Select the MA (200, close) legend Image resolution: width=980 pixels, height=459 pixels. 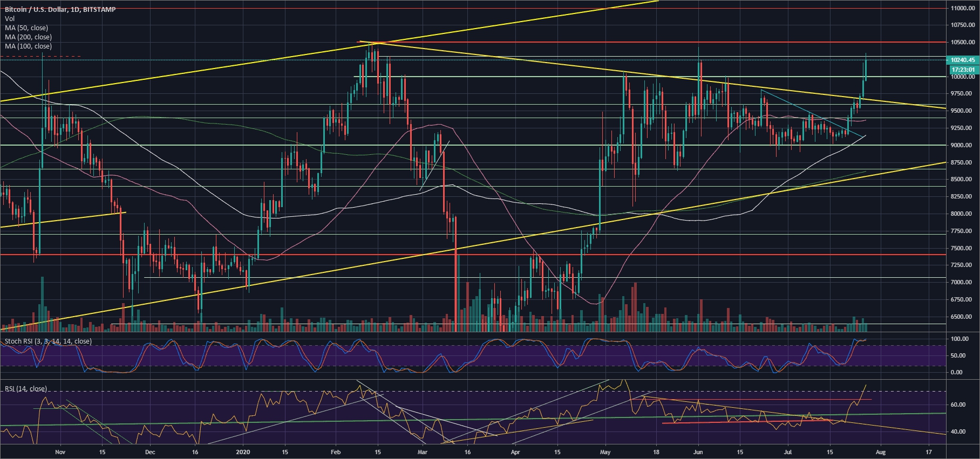pyautogui.click(x=28, y=37)
